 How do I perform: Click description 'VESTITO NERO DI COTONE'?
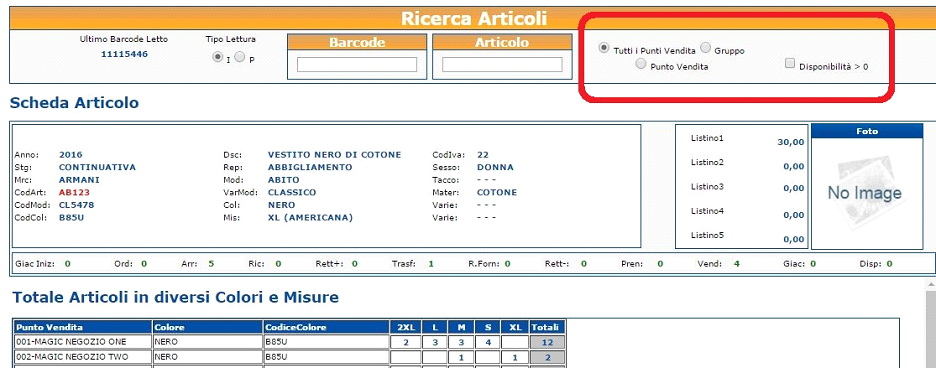point(334,155)
